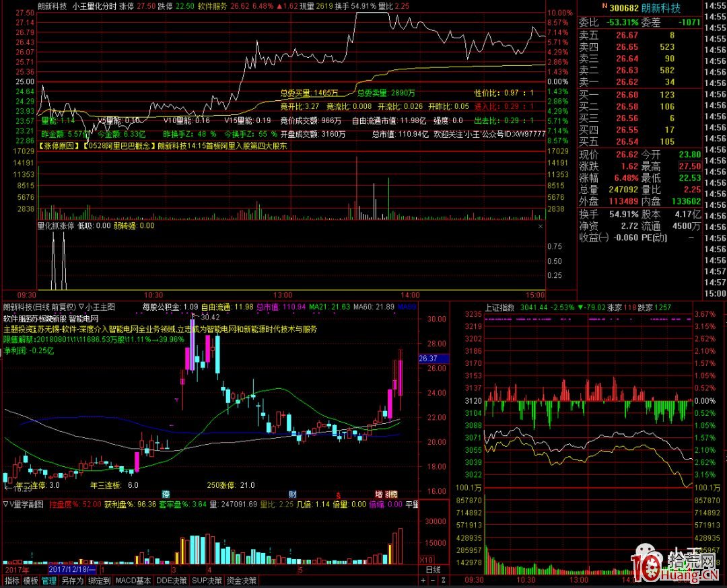Click the 买四 bid price 26.55

(627, 130)
